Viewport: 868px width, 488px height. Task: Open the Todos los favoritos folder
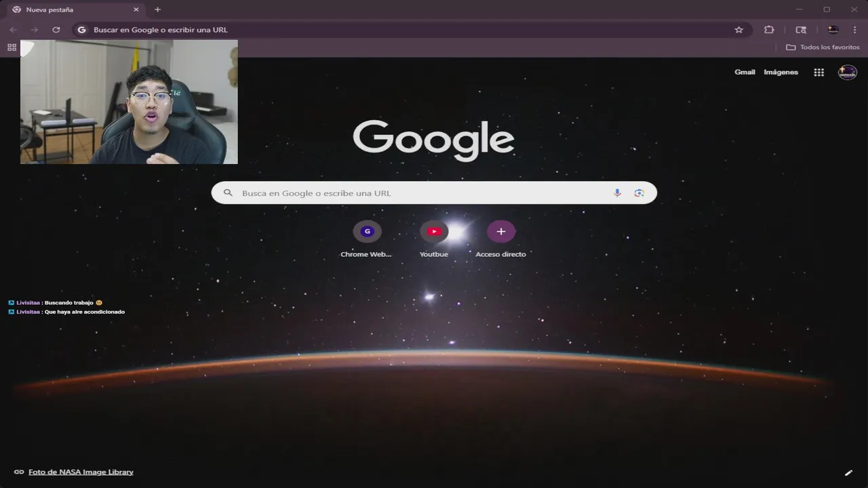click(823, 47)
